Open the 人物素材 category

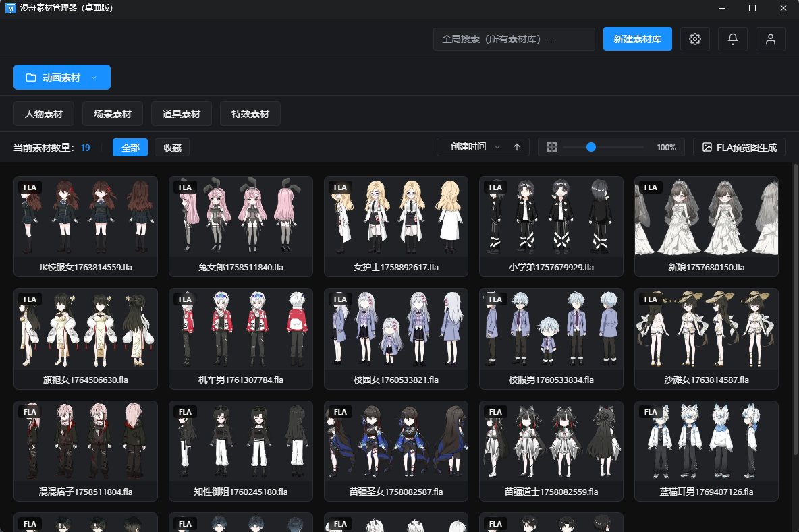[x=44, y=114]
